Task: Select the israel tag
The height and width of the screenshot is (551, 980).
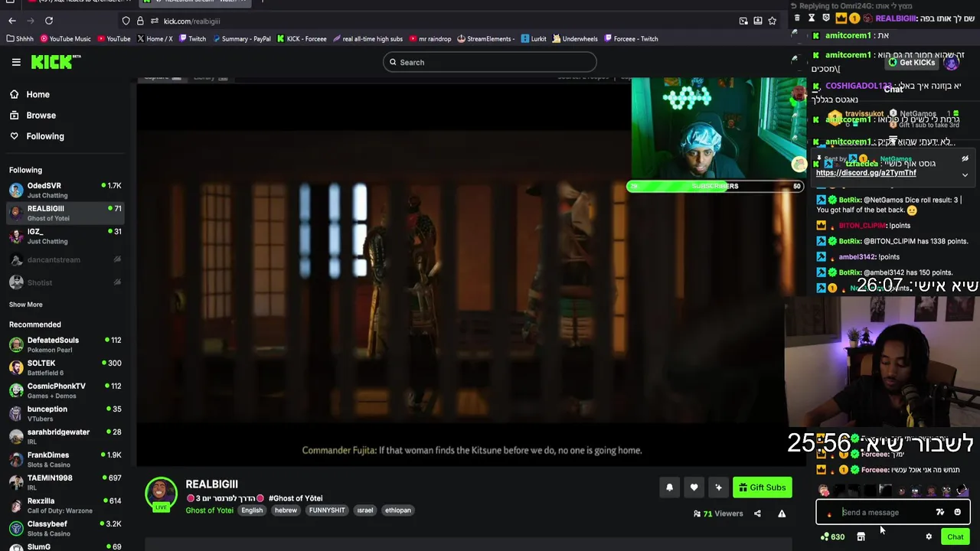Action: click(365, 510)
